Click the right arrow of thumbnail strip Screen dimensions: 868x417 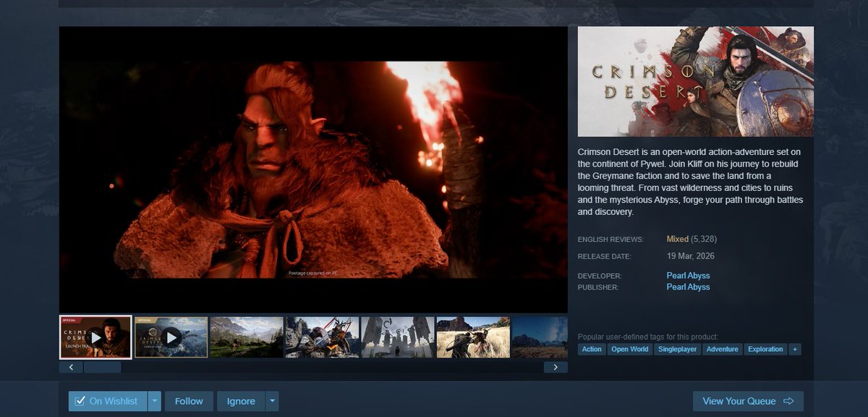pyautogui.click(x=556, y=367)
